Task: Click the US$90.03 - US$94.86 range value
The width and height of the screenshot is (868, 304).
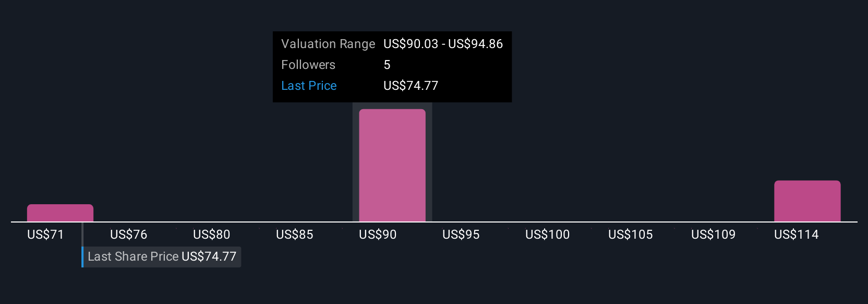Action: [x=443, y=44]
